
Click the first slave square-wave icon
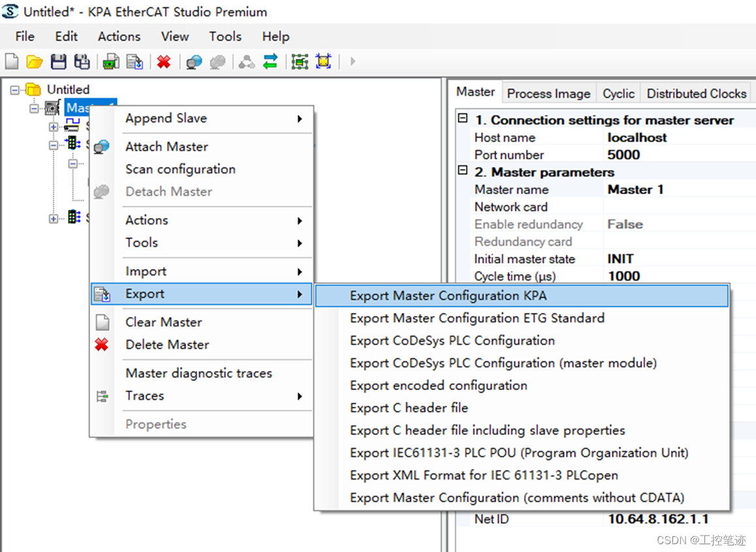72,126
